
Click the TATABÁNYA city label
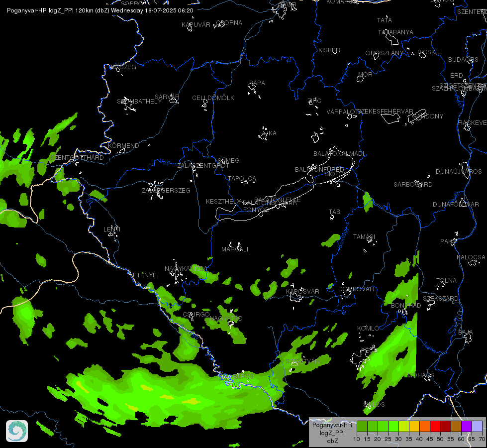[x=395, y=32]
